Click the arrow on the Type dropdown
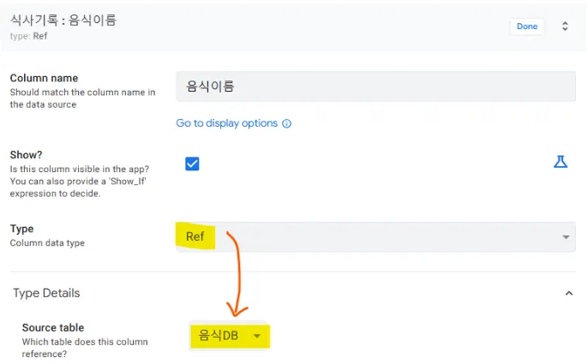Viewport: 588px width, 364px height. click(x=566, y=237)
